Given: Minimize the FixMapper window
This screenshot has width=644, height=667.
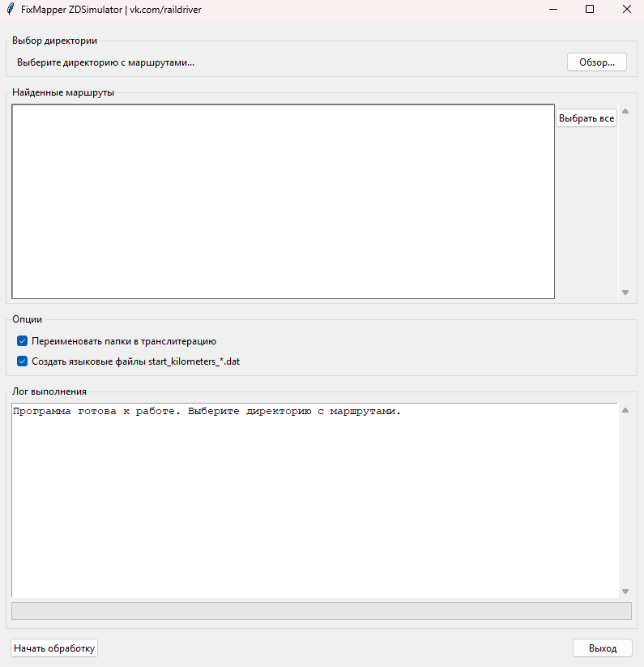Looking at the screenshot, I should pos(553,9).
